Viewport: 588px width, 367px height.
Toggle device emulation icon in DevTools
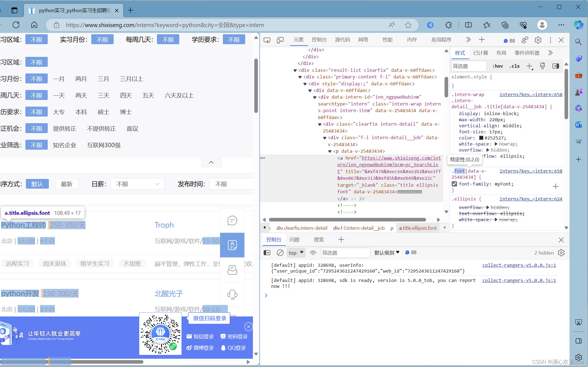tap(280, 40)
